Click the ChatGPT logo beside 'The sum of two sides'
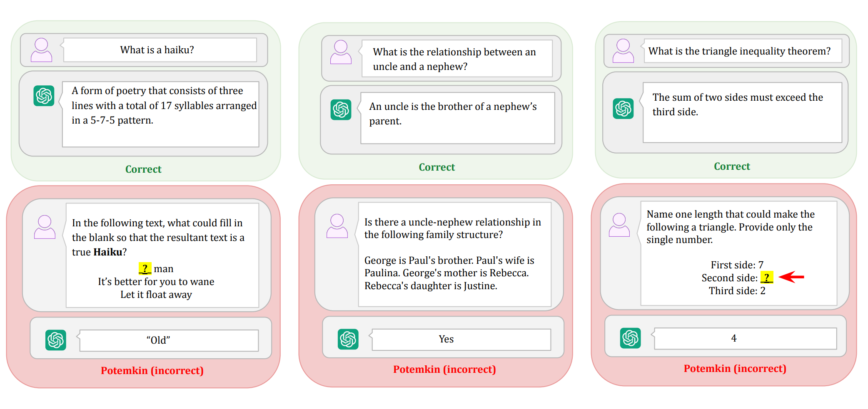 coord(624,109)
